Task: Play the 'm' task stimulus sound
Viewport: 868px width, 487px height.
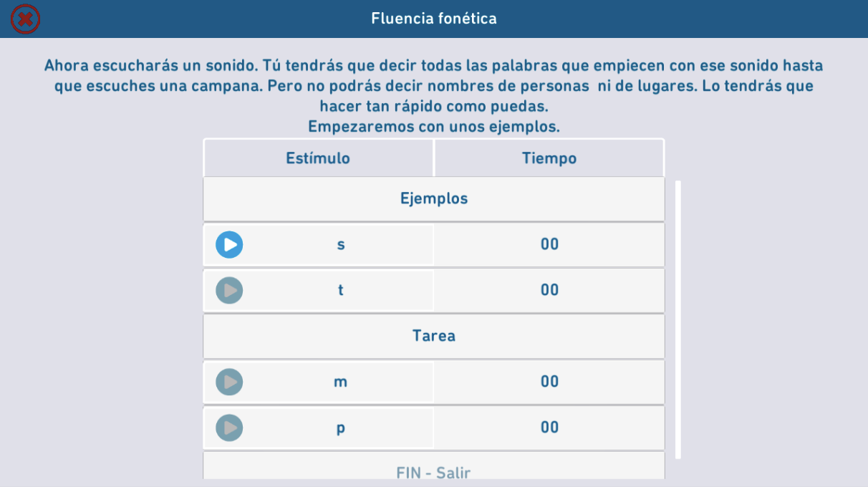Action: [229, 382]
